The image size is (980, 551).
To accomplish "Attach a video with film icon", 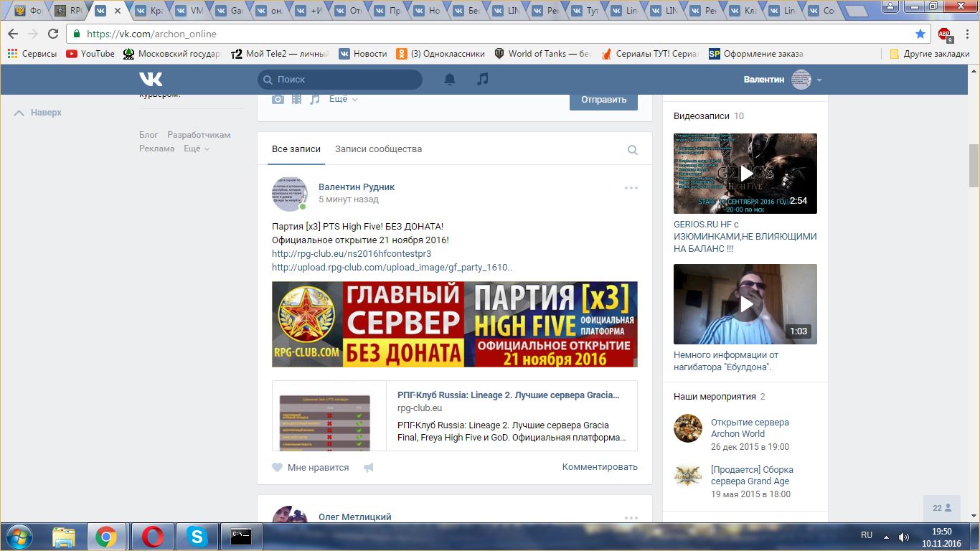I will (296, 100).
